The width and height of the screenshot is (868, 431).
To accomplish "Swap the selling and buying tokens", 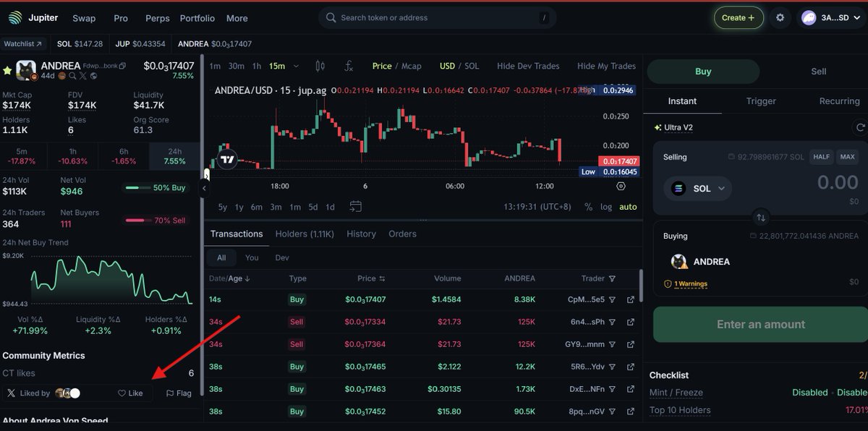I will pos(760,216).
